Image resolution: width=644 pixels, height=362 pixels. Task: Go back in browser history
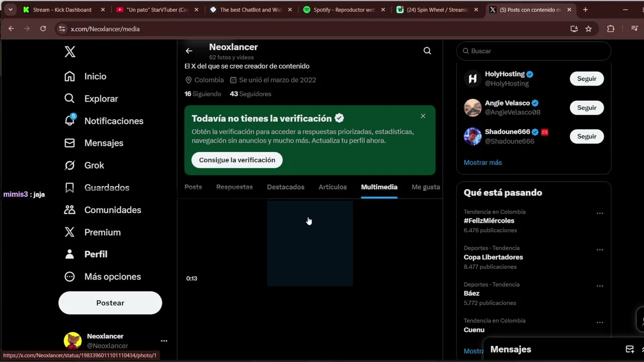coord(11,29)
